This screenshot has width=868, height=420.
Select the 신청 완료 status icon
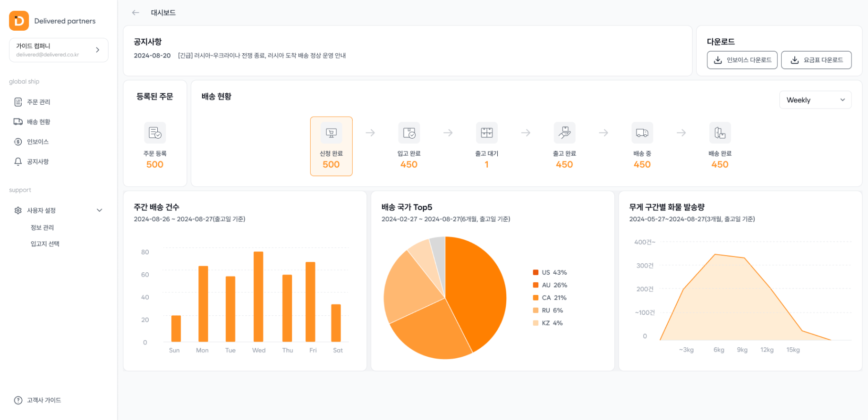331,133
